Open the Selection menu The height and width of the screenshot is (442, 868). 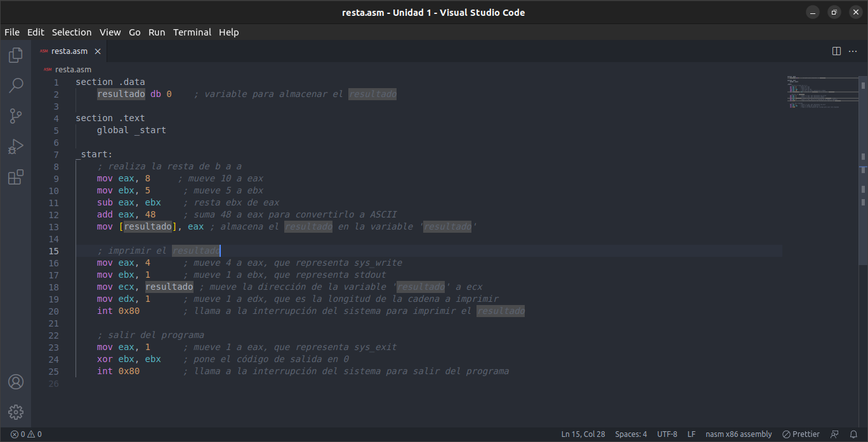click(72, 32)
